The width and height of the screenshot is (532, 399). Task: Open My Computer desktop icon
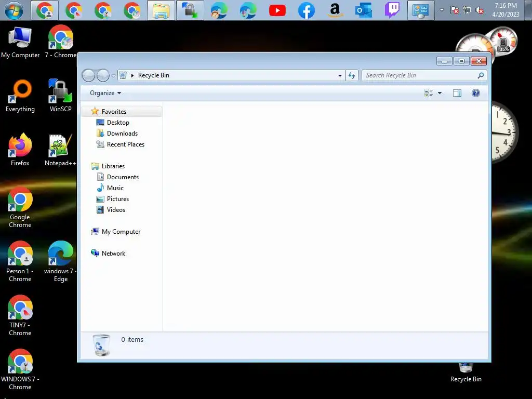20,42
